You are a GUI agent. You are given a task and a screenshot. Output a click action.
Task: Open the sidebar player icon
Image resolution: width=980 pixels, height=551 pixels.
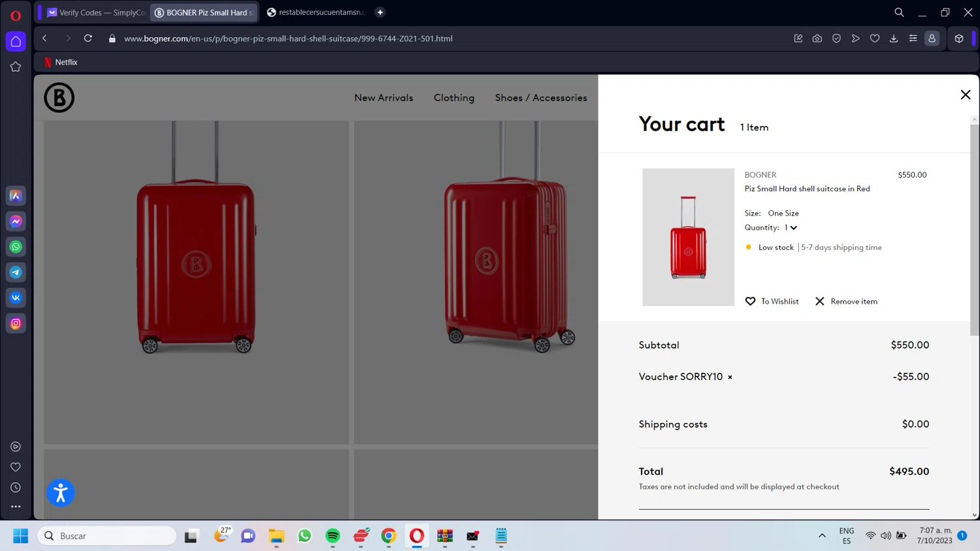16,447
